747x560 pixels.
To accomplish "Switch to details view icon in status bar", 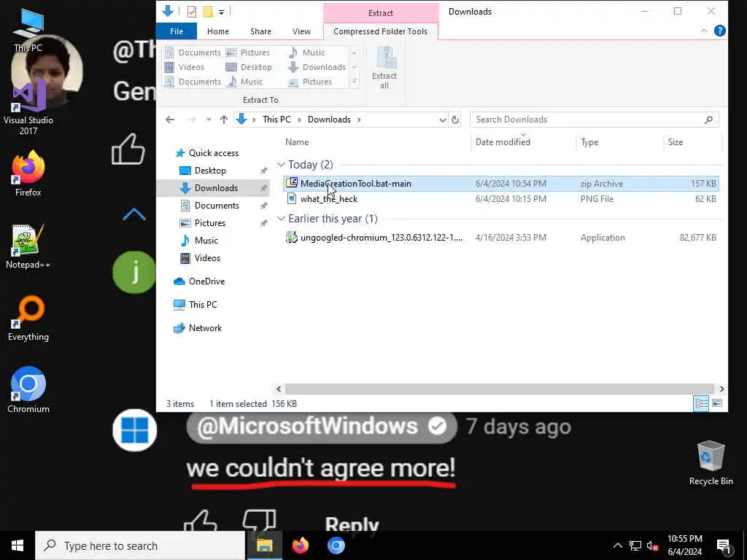I will (x=701, y=403).
